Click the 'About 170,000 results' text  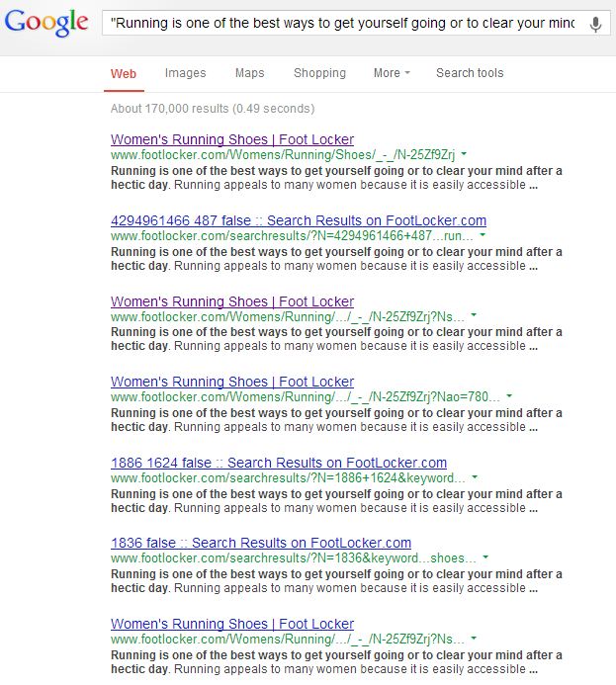point(213,109)
